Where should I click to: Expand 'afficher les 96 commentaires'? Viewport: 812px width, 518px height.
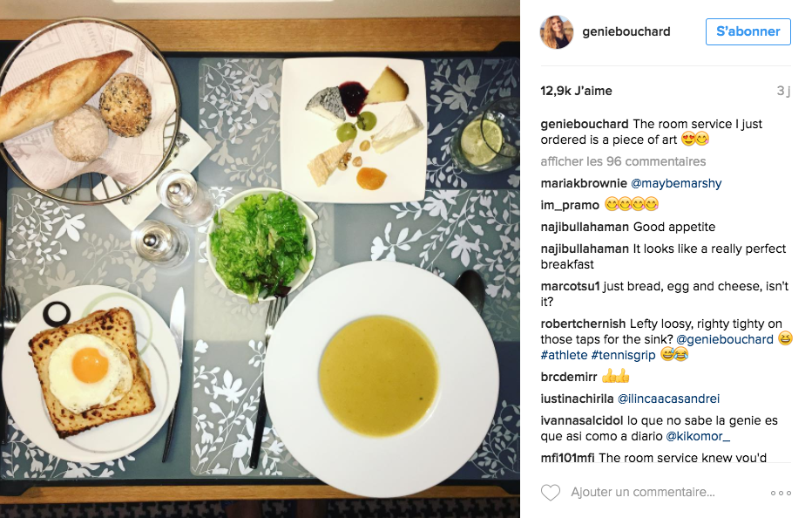[623, 161]
